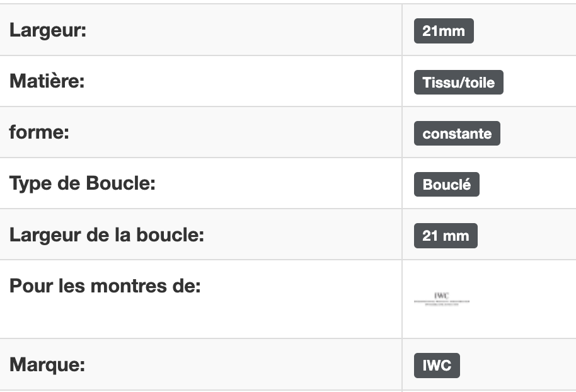Click the 21mm width tag

[x=444, y=31]
